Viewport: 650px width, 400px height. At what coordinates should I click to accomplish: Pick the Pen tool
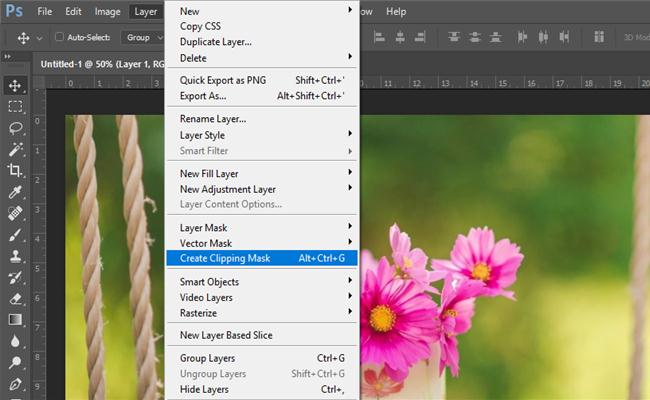15,383
